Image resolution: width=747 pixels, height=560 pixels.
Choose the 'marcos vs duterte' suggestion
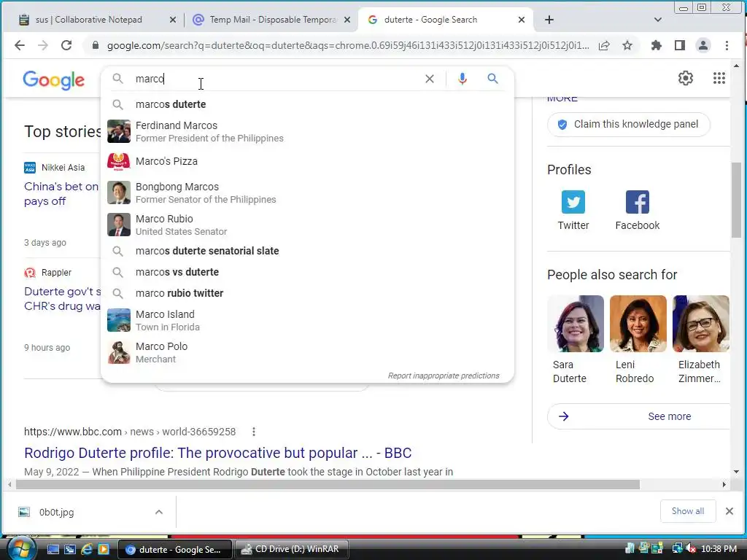(307, 272)
